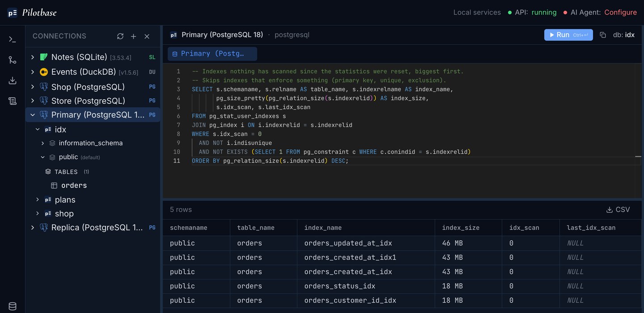Expand the Replica (PostgreSQL) connection

(32, 227)
